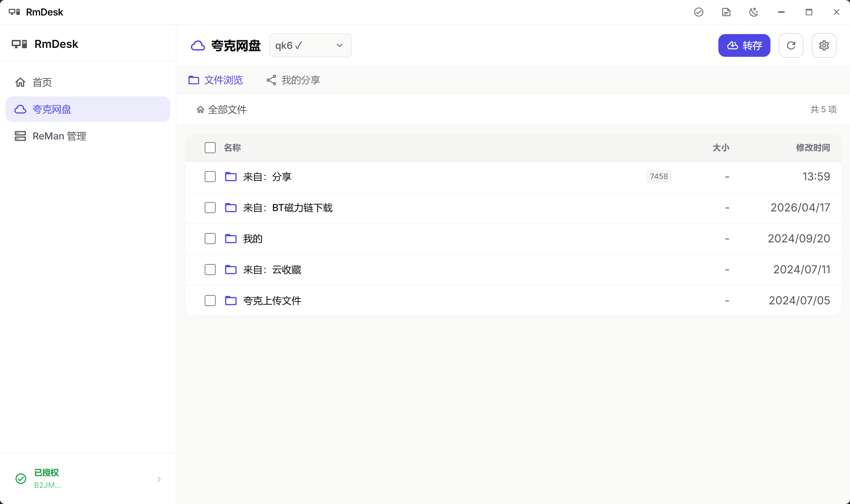Check the box for 来自：云收藏
This screenshot has width=850, height=504.
pos(210,270)
